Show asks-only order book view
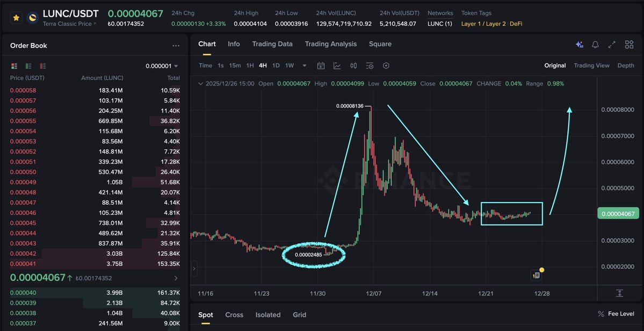Image resolution: width=644 pixels, height=331 pixels. click(43, 66)
